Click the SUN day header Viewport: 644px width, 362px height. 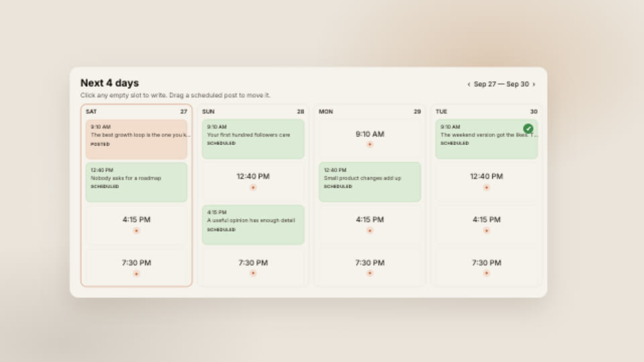tap(208, 112)
